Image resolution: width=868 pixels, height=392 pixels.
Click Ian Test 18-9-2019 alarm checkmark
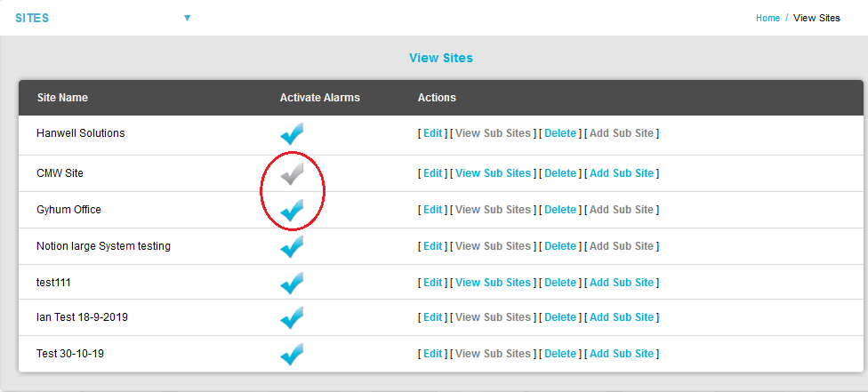click(292, 318)
